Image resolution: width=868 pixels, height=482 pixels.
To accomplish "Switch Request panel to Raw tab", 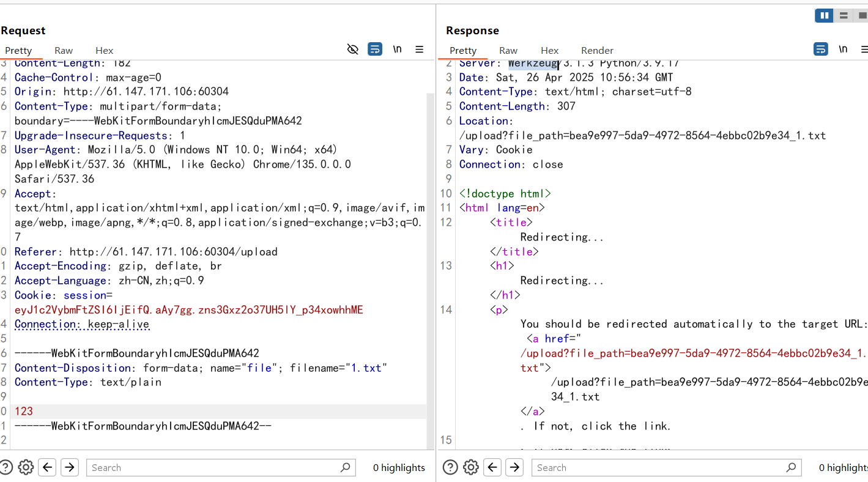I will (x=64, y=50).
